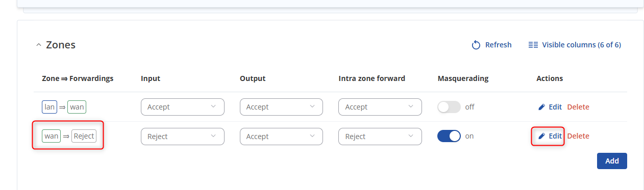Click the lan zone badge

[49, 107]
